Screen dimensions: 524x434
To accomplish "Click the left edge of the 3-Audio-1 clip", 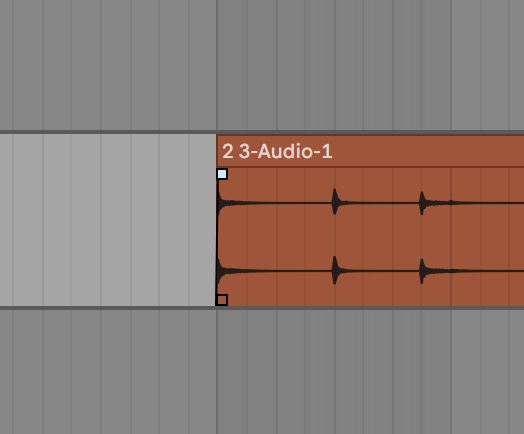I will coord(217,220).
